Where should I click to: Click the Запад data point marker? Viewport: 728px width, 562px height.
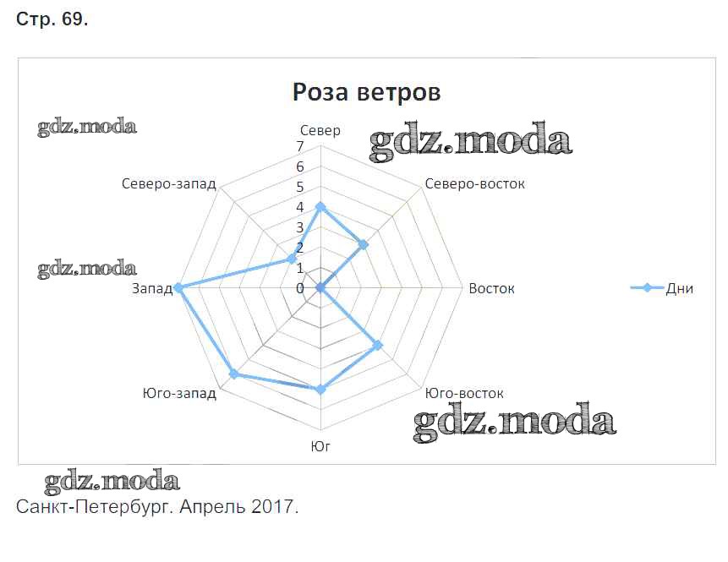pyautogui.click(x=178, y=288)
